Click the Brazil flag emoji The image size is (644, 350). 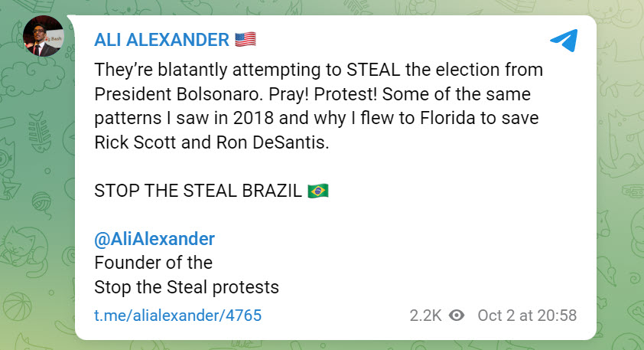[317, 191]
